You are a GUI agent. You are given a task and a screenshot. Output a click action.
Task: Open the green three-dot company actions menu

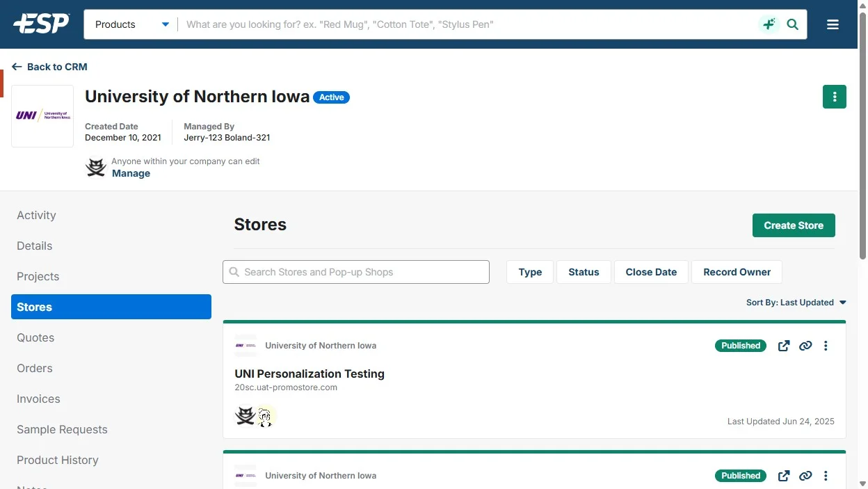pyautogui.click(x=835, y=97)
